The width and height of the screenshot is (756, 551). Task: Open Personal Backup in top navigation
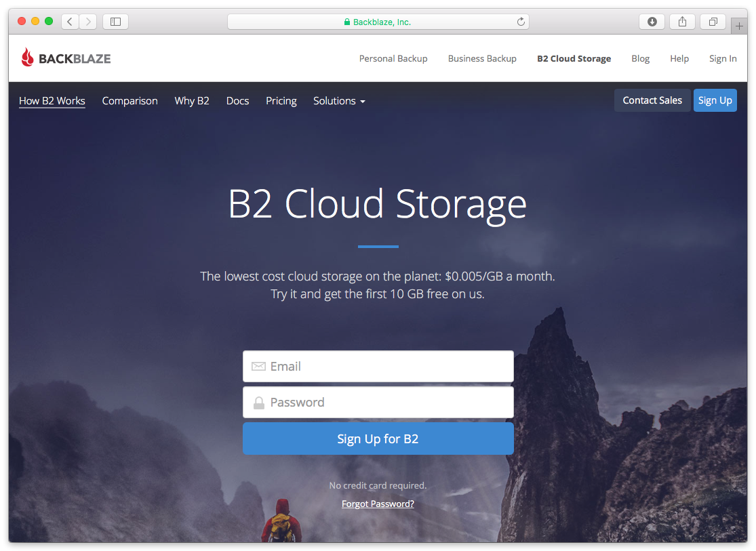393,58
